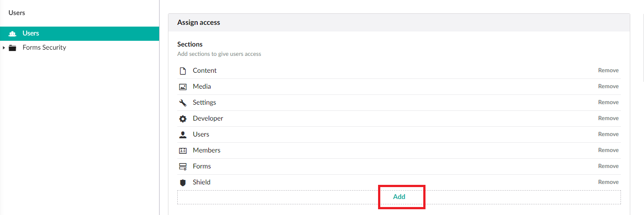
Task: Expand the Forms Security tree arrow
Action: [x=4, y=48]
